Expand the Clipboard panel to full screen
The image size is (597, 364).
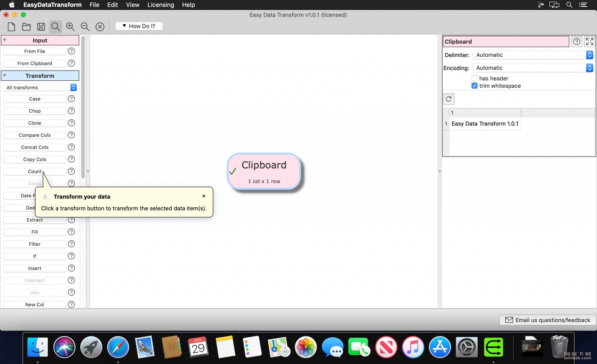click(x=589, y=41)
